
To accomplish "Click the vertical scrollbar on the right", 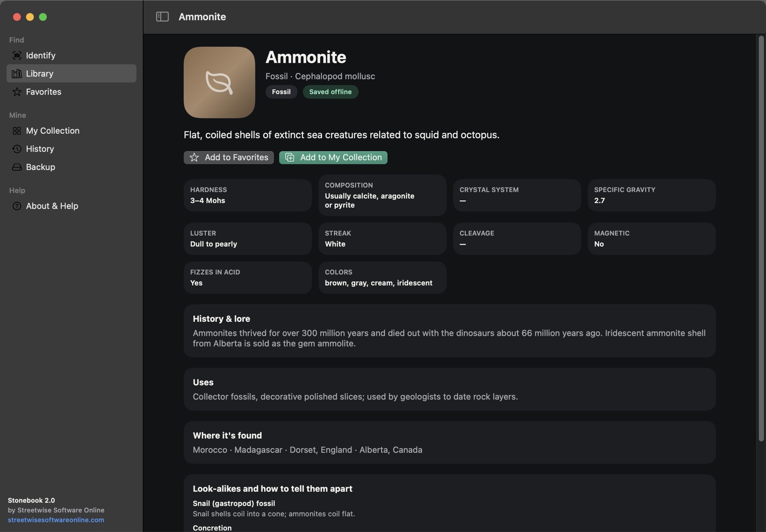I will 761,238.
